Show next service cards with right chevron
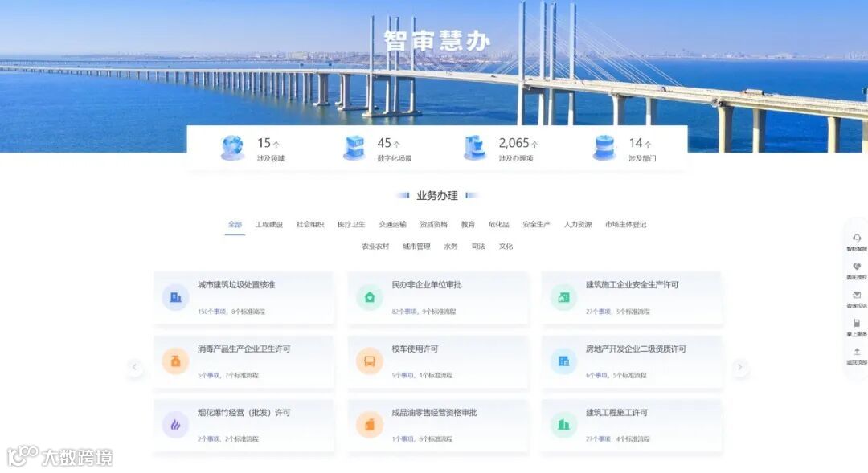The width and height of the screenshot is (868, 473). point(740,367)
